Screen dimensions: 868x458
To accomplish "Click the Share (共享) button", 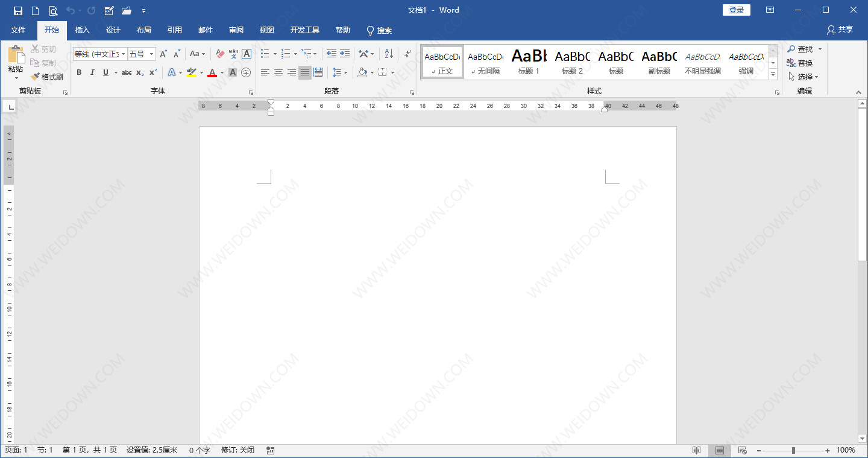I will [x=840, y=30].
